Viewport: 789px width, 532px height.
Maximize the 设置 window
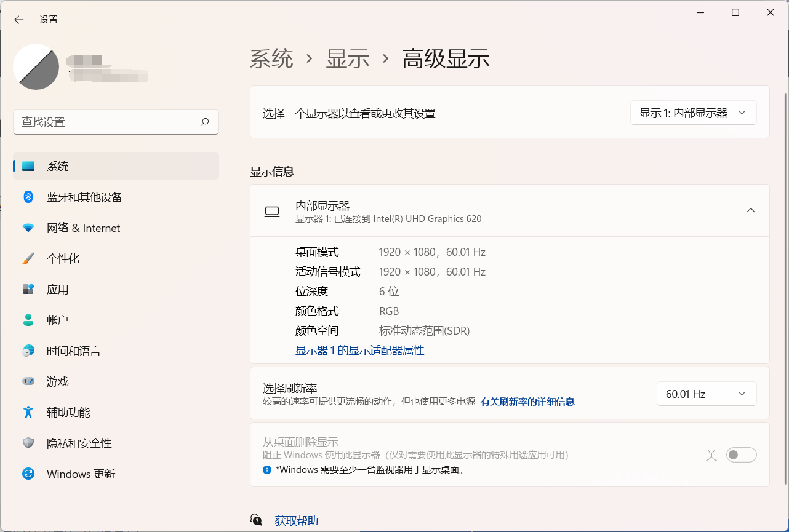click(x=735, y=12)
